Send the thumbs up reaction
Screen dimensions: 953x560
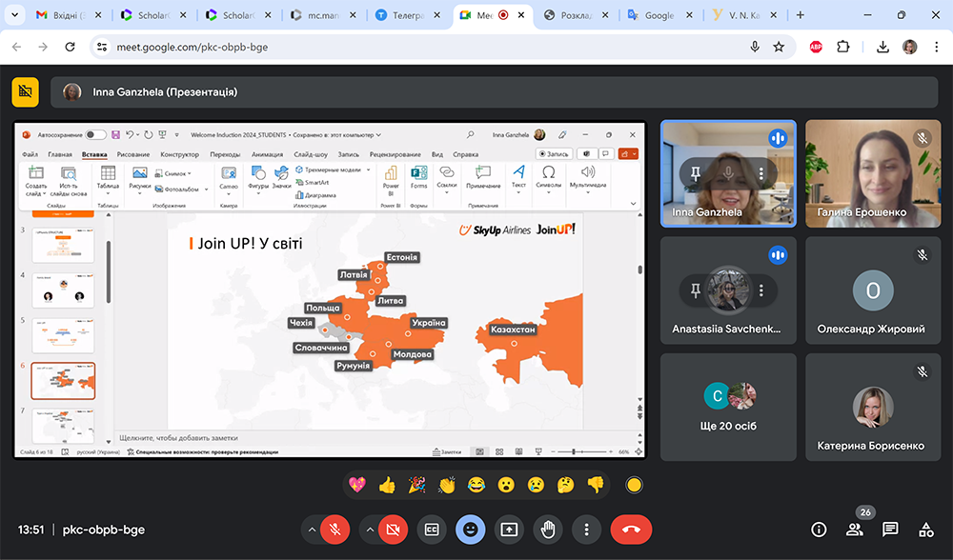pos(387,485)
